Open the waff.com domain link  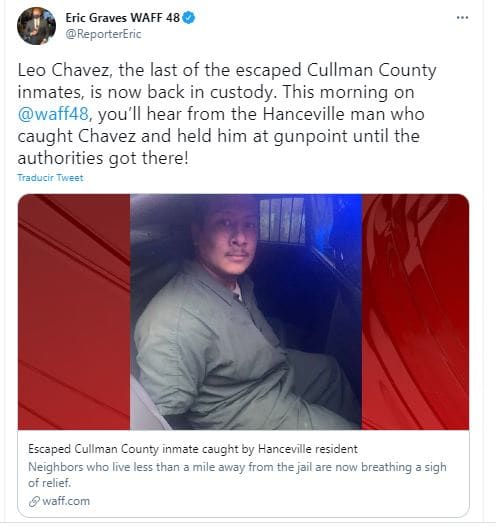click(66, 501)
